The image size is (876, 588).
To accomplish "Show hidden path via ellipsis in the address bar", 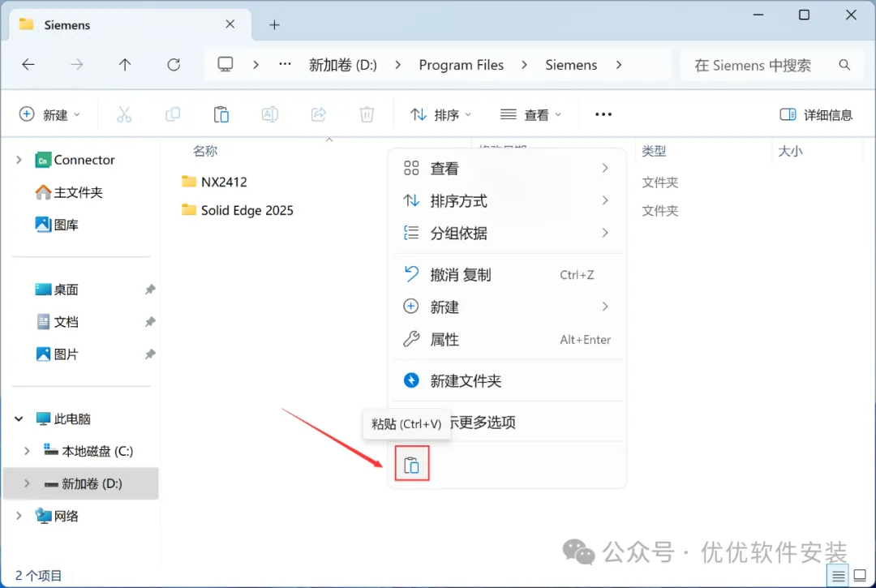I will (285, 64).
